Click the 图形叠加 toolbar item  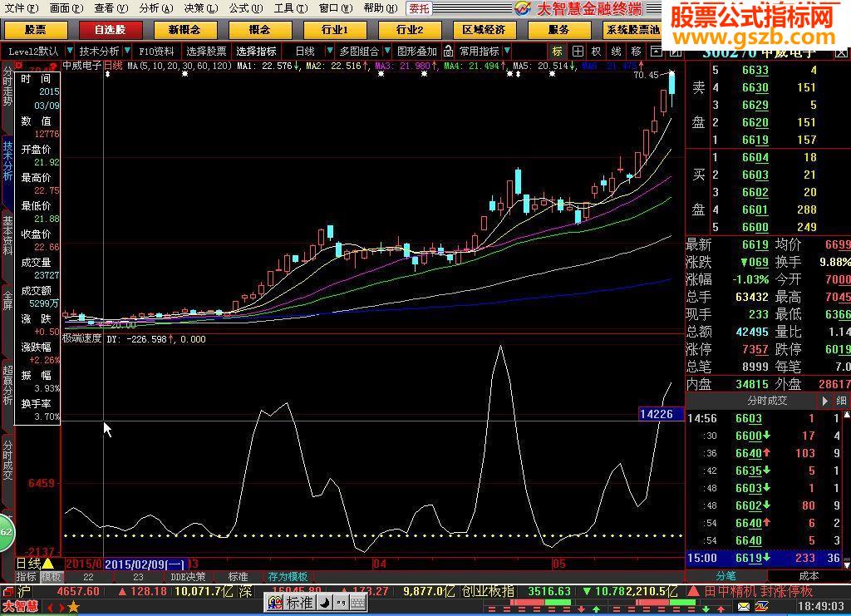tap(417, 51)
